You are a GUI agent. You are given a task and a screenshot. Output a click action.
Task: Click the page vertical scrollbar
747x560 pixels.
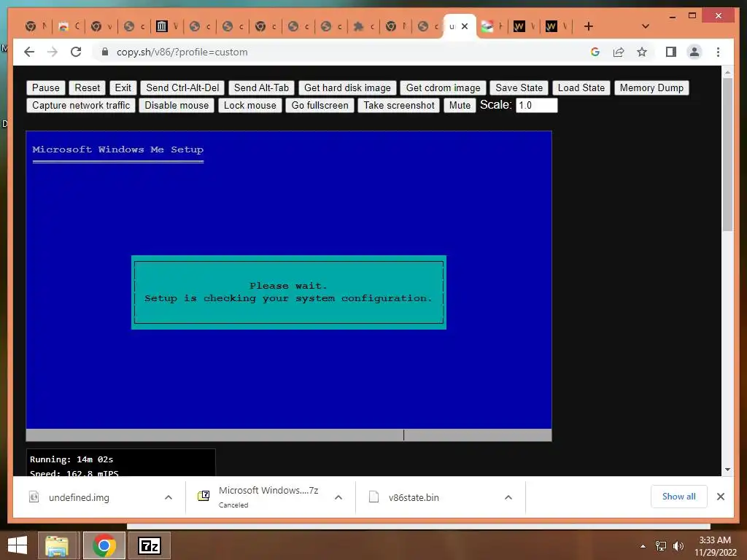tap(727, 155)
